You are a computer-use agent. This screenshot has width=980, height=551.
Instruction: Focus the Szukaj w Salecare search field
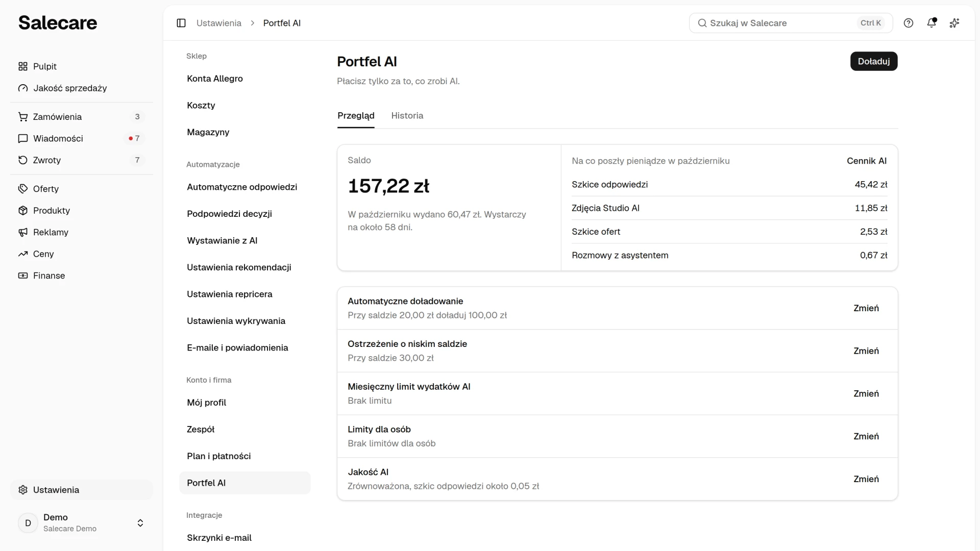[791, 23]
